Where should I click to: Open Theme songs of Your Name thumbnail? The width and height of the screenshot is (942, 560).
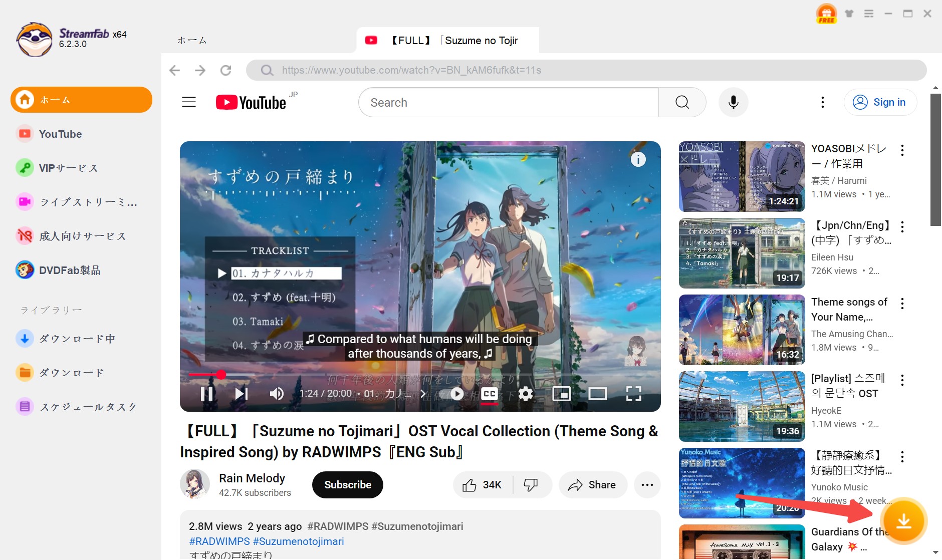coord(742,330)
